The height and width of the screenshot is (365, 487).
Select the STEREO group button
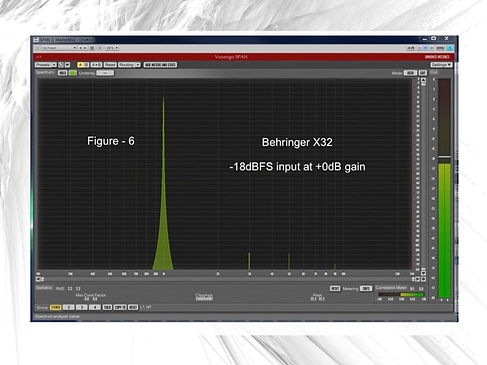point(55,307)
